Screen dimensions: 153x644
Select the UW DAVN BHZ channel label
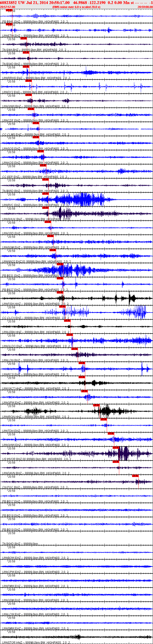coord(12,473)
